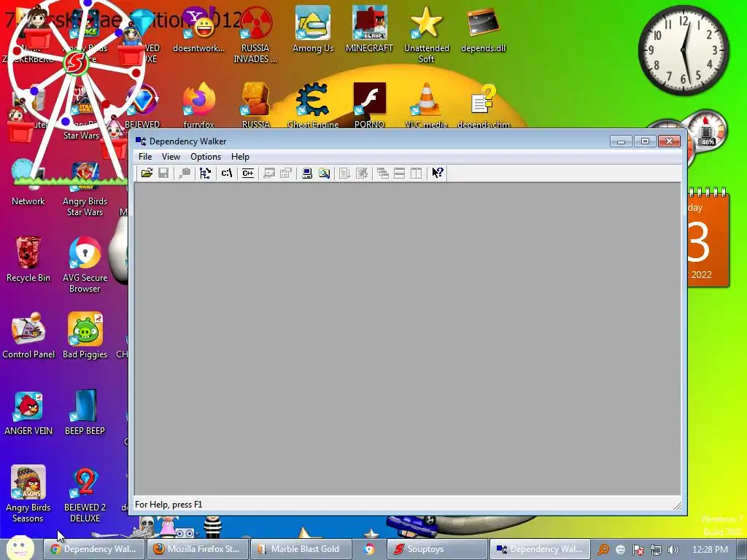
Task: Click the CPU meter gadget showing 46%
Action: (706, 130)
